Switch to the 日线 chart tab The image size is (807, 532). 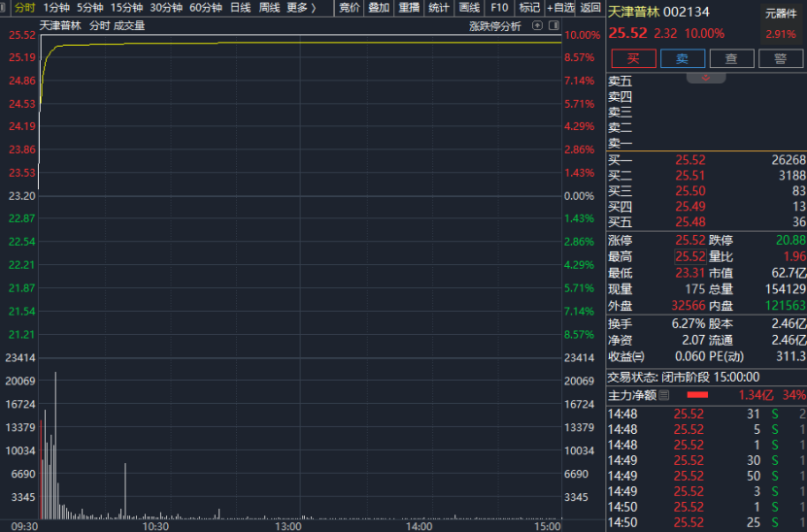pyautogui.click(x=240, y=8)
